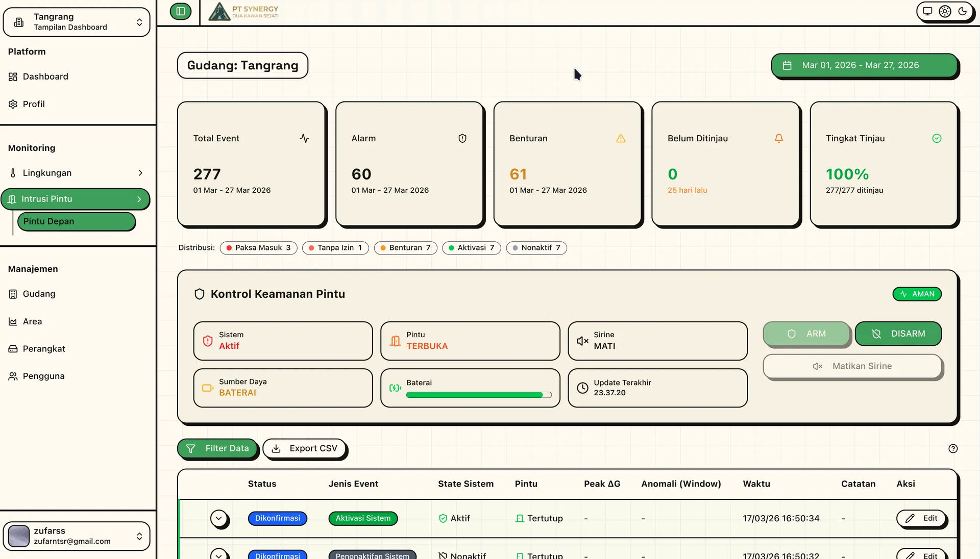980x559 pixels.
Task: Click the PT Synergy logo
Action: (244, 12)
